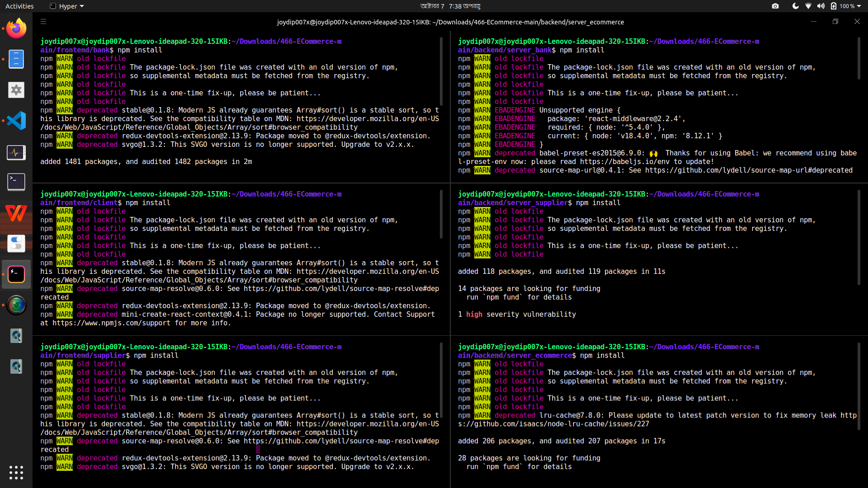Click scrollbar of the server_ecommerce pane
This screenshot has width=868, height=488.
(859, 386)
